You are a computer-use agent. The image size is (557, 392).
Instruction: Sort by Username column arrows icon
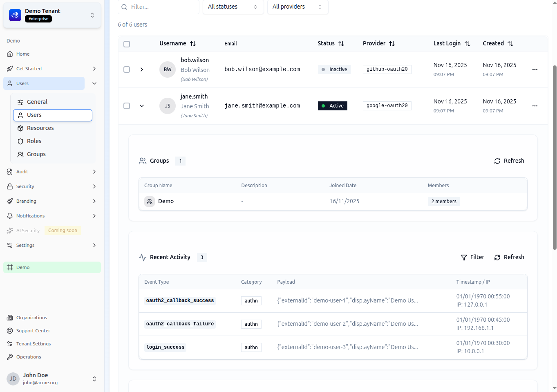click(193, 44)
